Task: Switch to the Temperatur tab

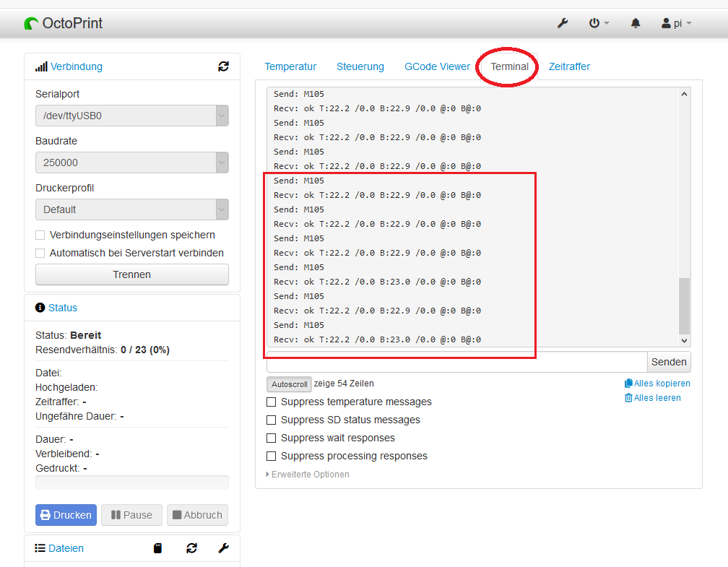Action: coord(290,66)
